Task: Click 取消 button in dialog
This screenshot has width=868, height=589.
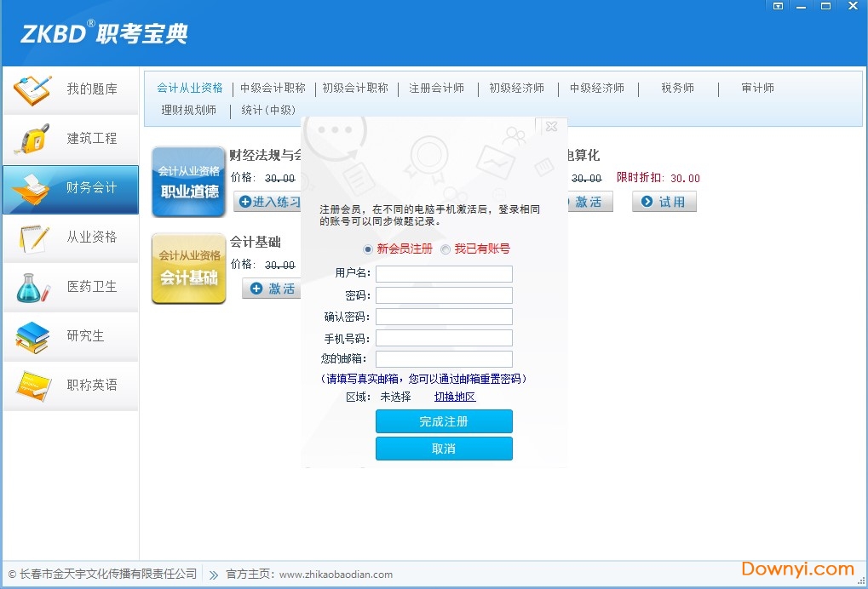Action: [444, 449]
